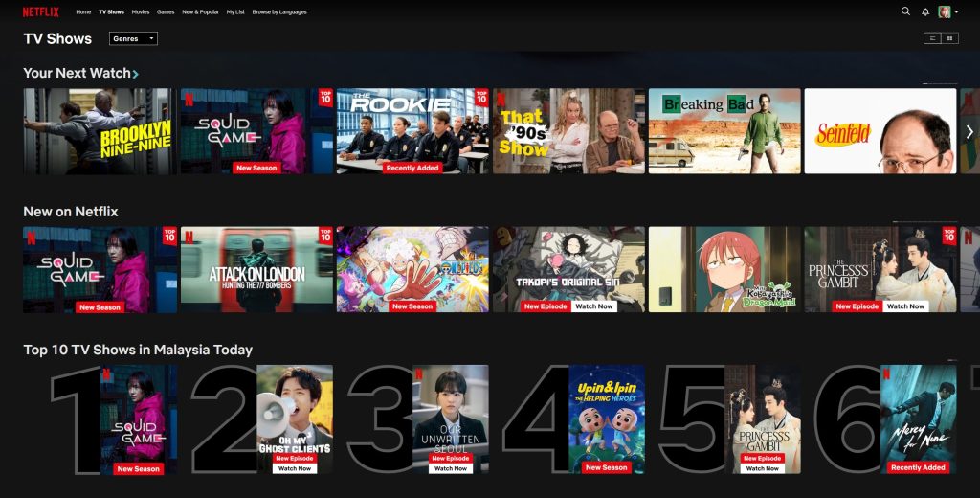Click New on Netflix row heading

point(71,212)
